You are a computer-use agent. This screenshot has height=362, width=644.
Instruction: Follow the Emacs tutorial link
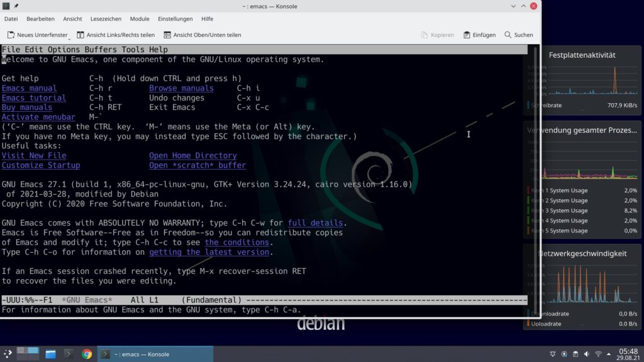click(x=34, y=98)
